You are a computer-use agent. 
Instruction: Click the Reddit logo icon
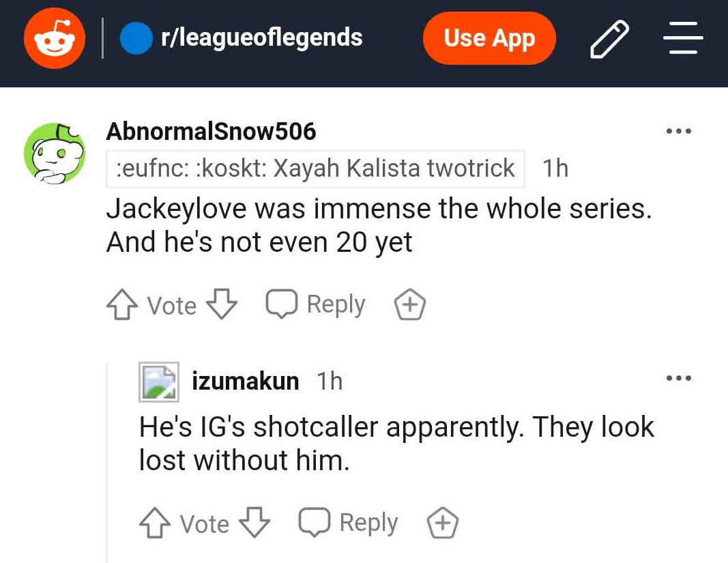[55, 39]
